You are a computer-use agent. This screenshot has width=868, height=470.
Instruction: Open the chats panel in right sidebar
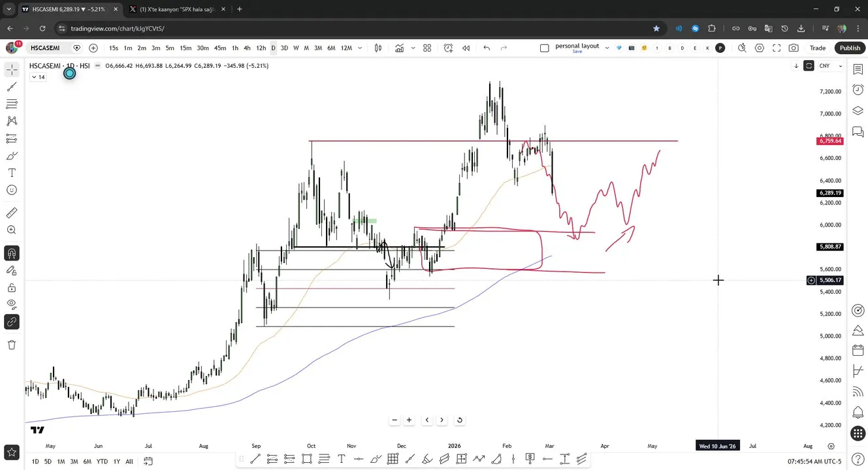pyautogui.click(x=858, y=133)
